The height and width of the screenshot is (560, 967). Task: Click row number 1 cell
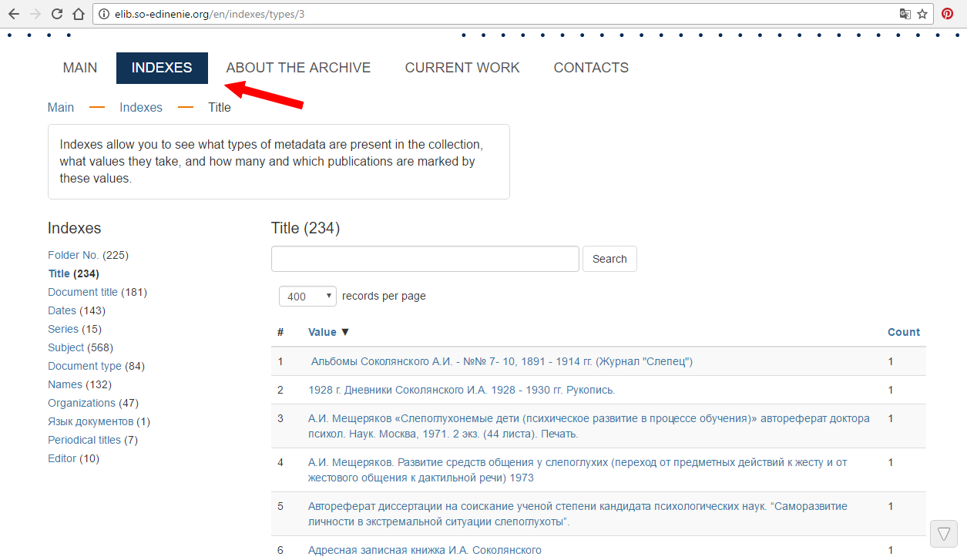[280, 361]
